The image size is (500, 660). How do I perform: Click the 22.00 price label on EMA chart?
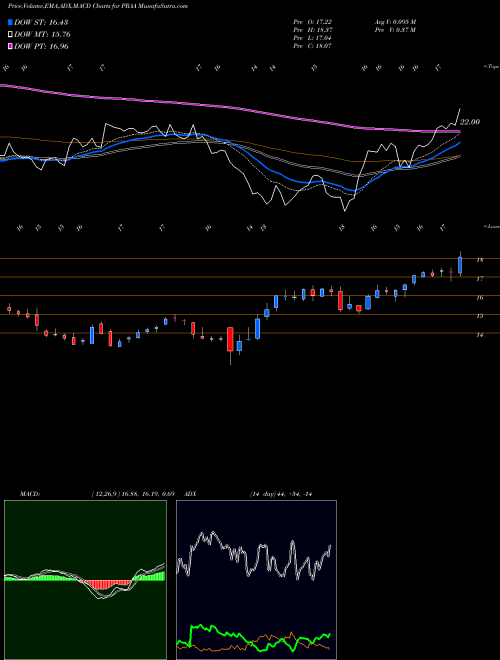470,122
